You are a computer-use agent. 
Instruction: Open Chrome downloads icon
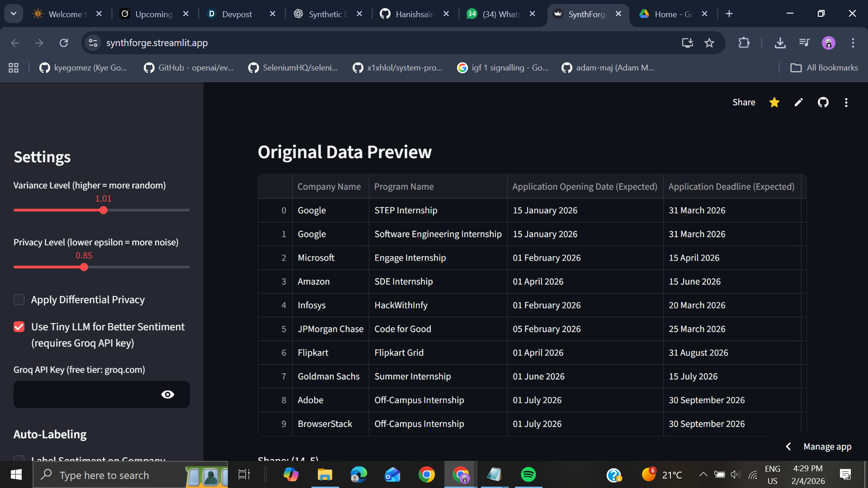tap(780, 43)
